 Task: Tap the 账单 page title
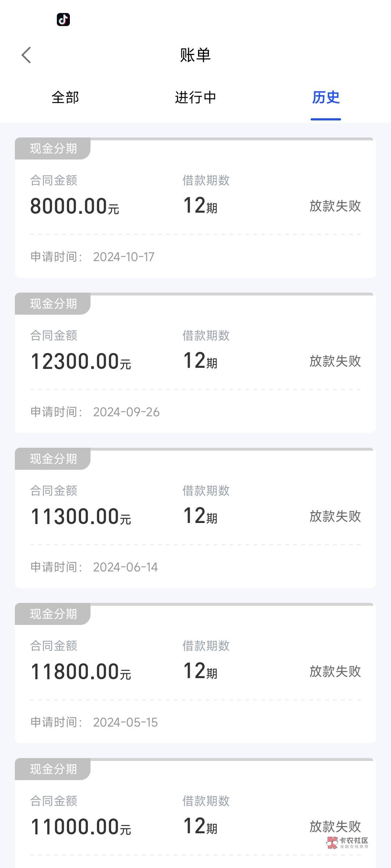tap(195, 55)
